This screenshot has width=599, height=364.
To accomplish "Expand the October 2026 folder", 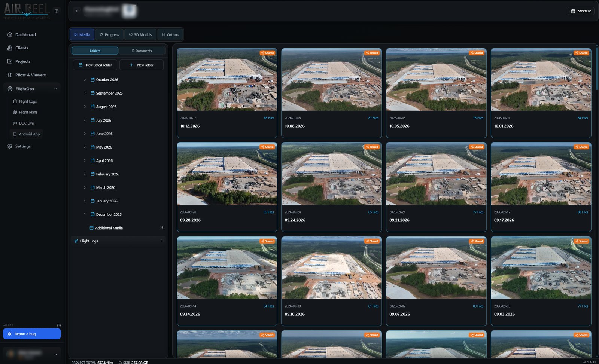I will [85, 80].
